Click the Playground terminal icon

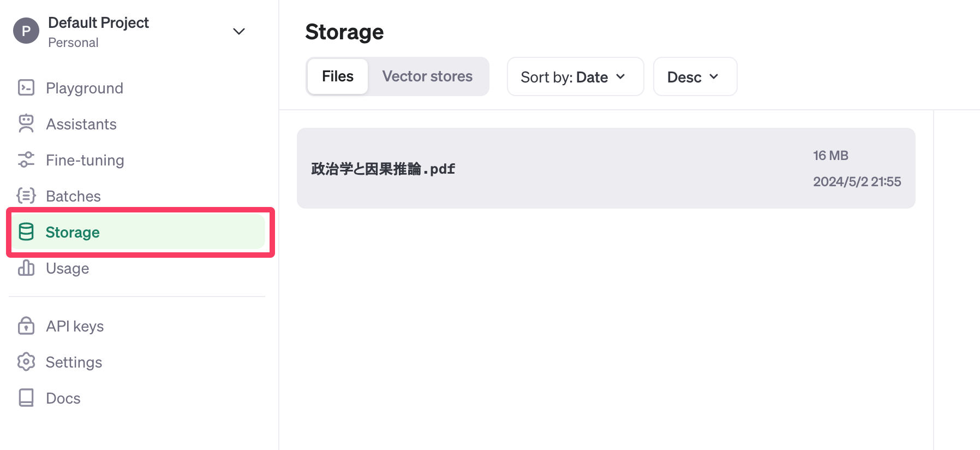(26, 88)
